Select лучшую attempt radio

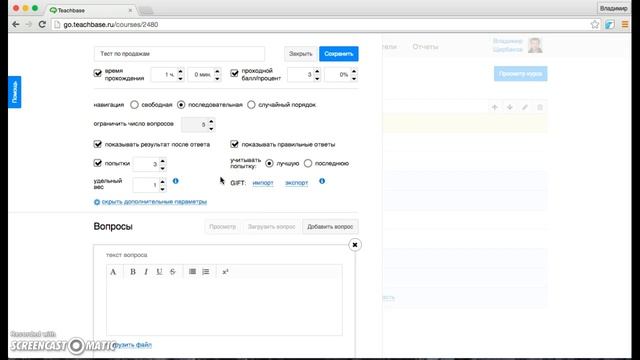tap(269, 163)
